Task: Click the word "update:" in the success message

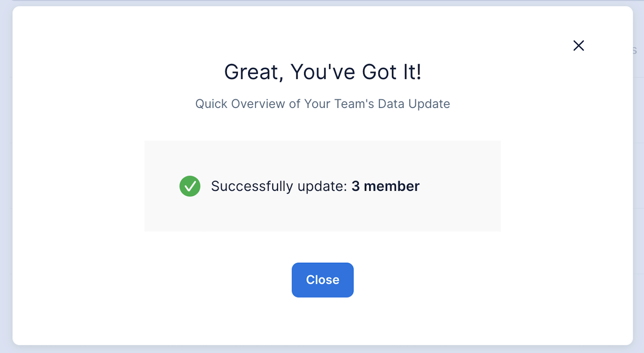Action: [322, 186]
